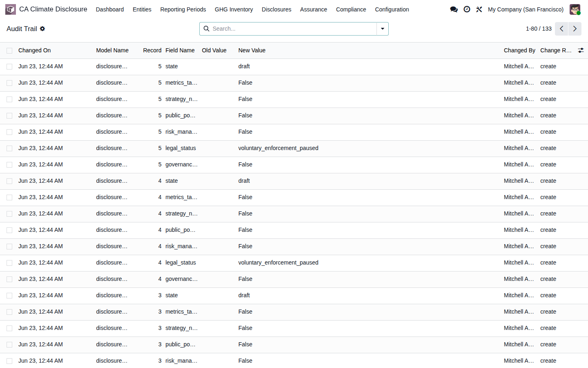Open the Audit Trail gear settings icon
Viewport: 588px width, 368px height.
(x=42, y=29)
